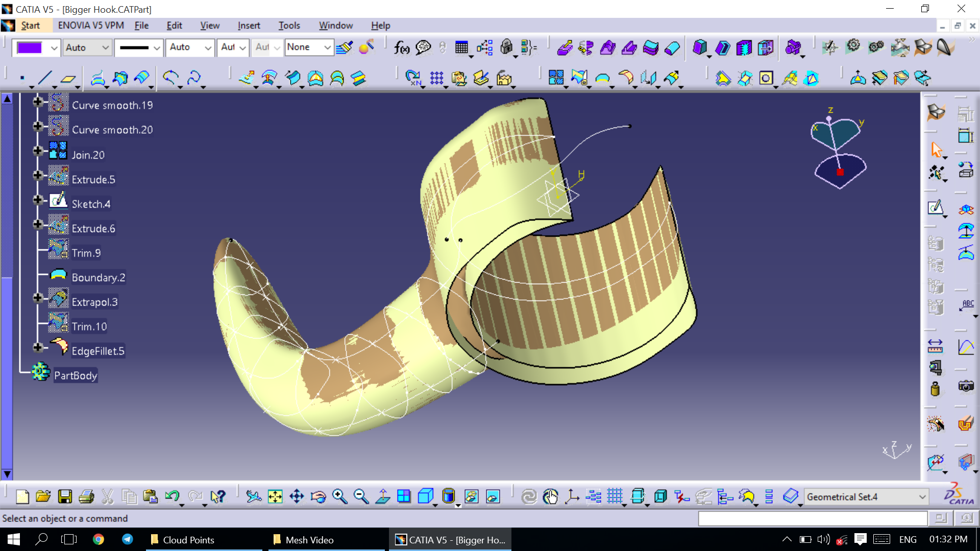The height and width of the screenshot is (551, 980).
Task: Open the Insert menu
Action: click(x=249, y=26)
